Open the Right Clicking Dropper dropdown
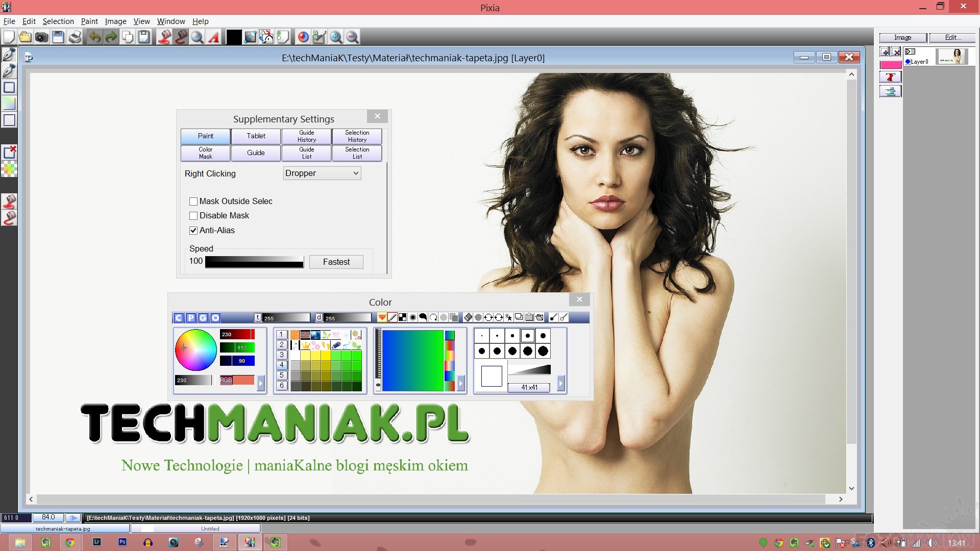Viewport: 980px width, 551px height. tap(322, 173)
